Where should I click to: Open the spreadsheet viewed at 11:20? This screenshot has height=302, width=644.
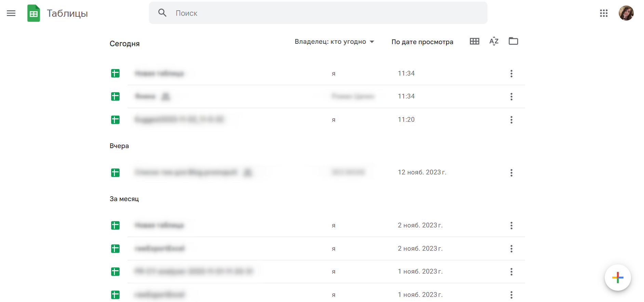coord(179,120)
